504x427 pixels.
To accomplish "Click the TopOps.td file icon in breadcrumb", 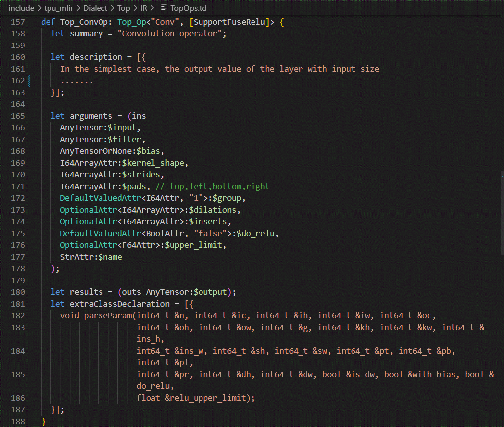I will (164, 8).
